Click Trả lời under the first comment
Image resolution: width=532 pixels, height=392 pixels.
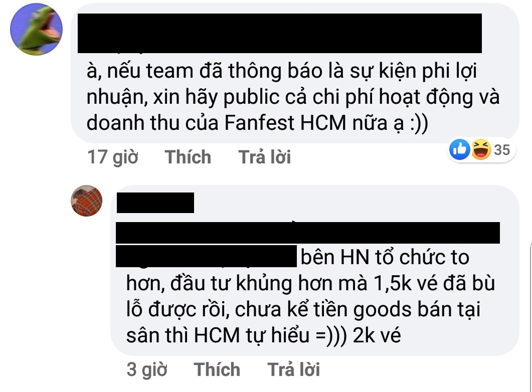coord(265,157)
